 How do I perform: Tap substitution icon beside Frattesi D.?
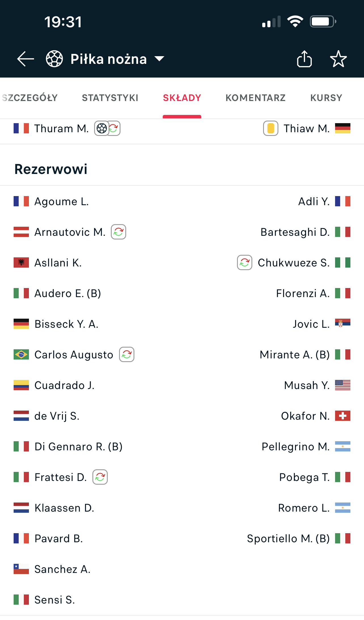tap(100, 477)
